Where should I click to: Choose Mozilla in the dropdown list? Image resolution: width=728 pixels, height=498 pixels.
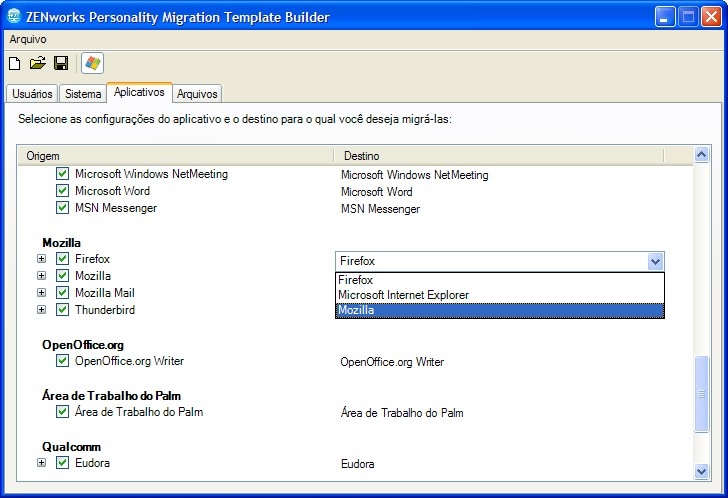[500, 310]
